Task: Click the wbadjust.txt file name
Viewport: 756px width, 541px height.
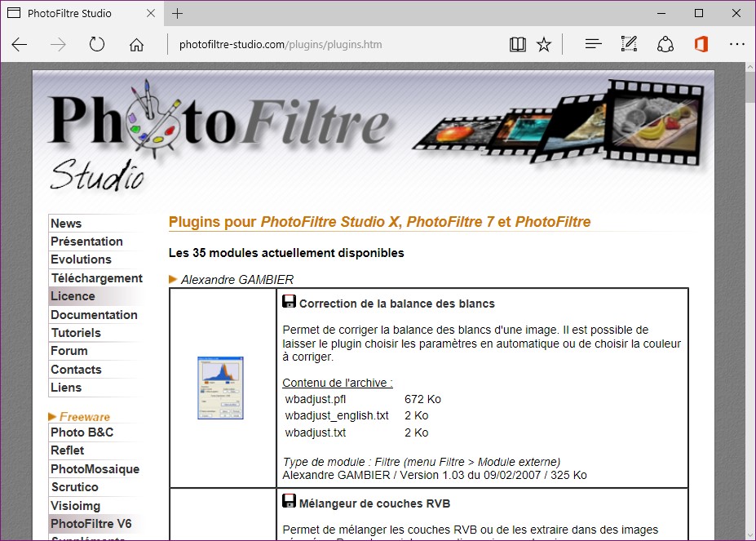Action: coord(316,432)
